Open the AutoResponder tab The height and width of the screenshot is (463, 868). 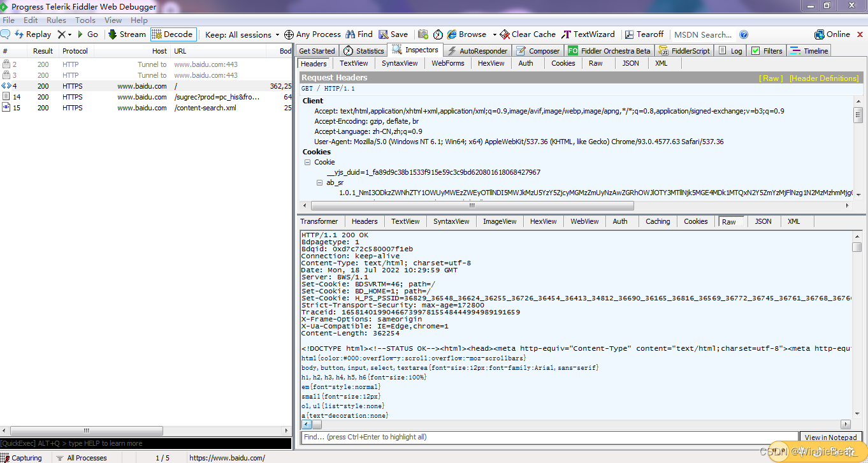(x=477, y=51)
